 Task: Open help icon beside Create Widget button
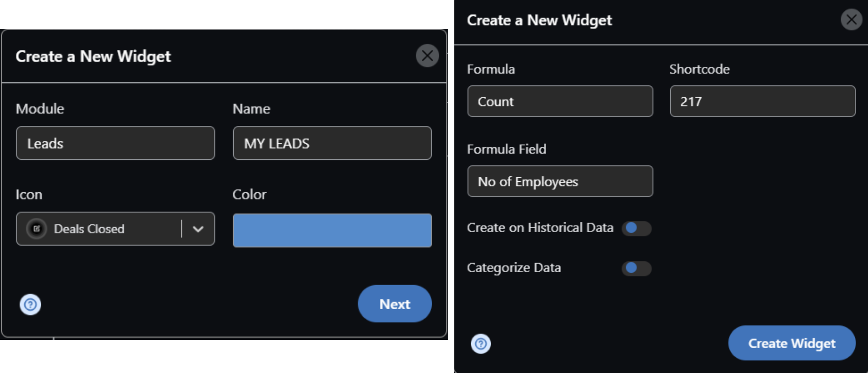tap(480, 343)
